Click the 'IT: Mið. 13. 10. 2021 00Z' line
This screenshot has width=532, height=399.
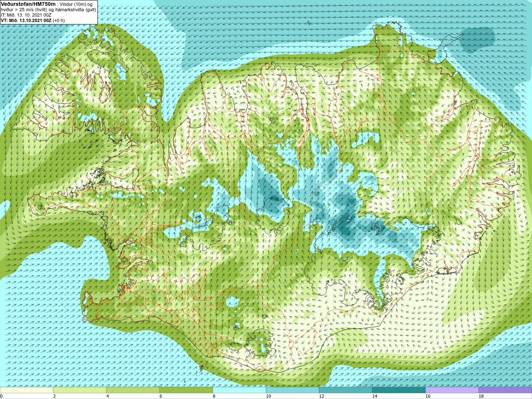pyautogui.click(x=26, y=15)
